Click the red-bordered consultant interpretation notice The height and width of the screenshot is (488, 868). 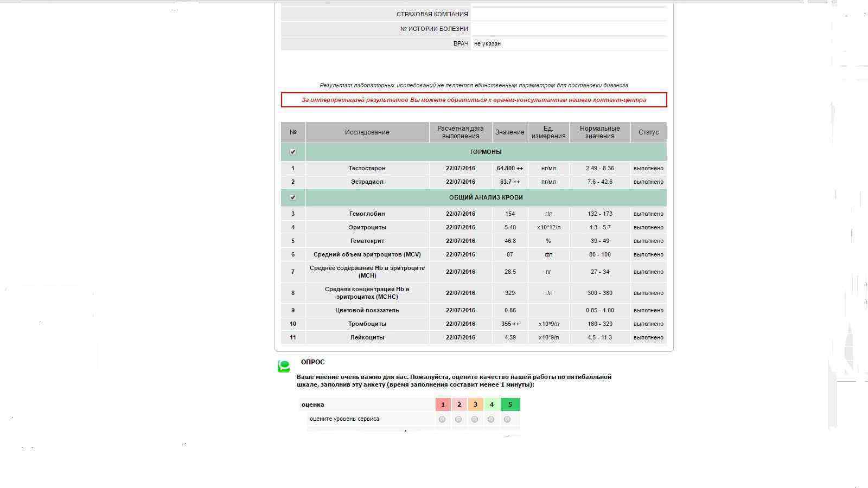point(474,100)
